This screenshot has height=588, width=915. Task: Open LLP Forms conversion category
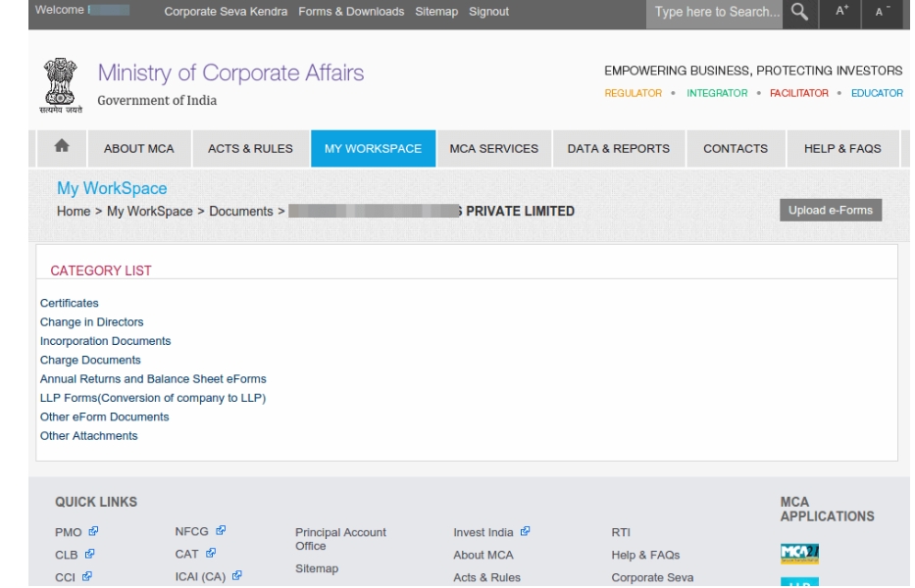pyautogui.click(x=153, y=398)
